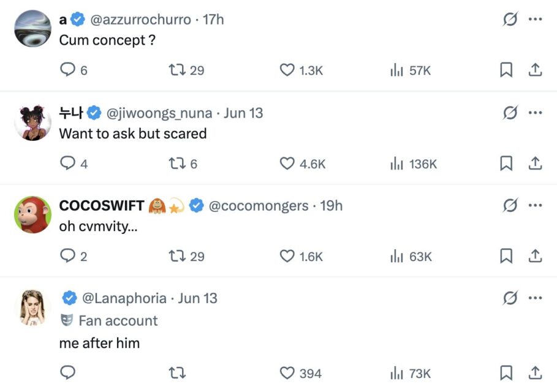Like the 'me after him' tweet
Screen dimensions: 557x392
[x=287, y=373]
